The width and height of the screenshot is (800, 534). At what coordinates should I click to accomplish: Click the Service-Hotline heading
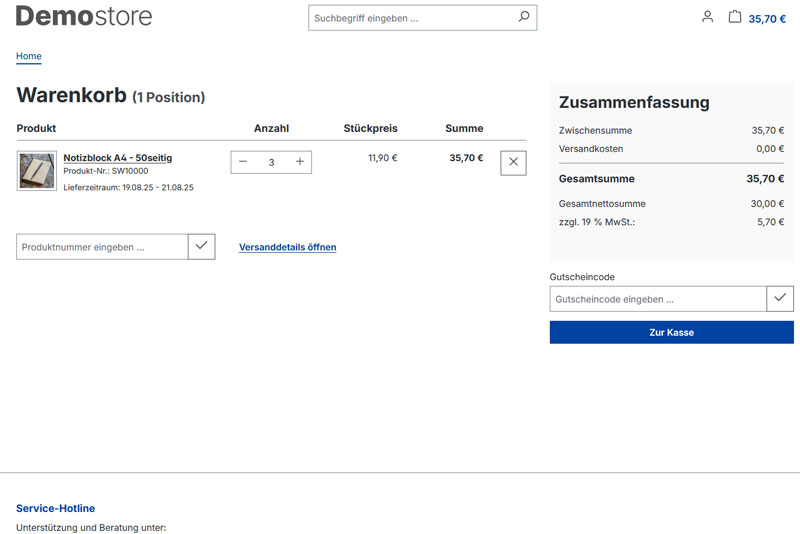coord(55,508)
